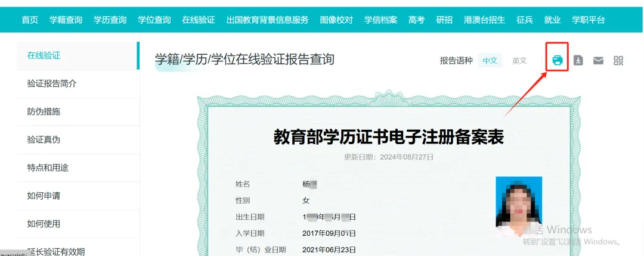Open 验证真伪 in the sidebar

click(78, 139)
